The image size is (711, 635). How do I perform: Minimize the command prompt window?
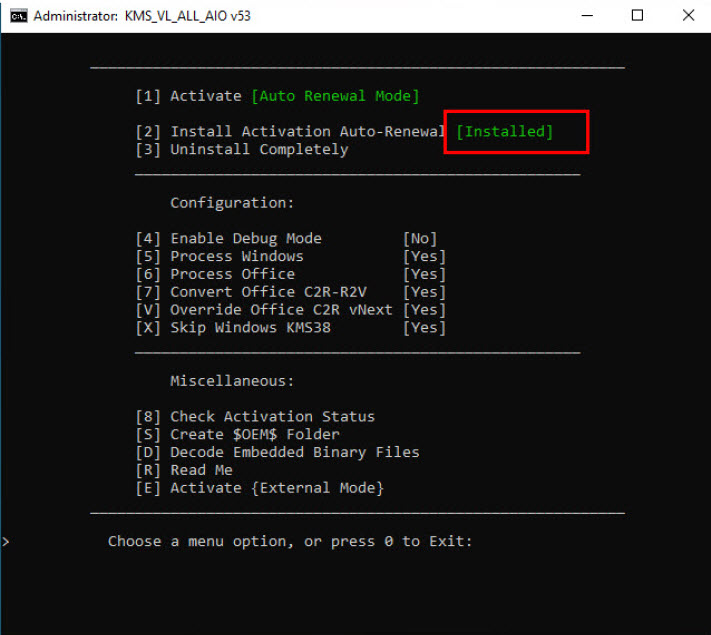[587, 15]
